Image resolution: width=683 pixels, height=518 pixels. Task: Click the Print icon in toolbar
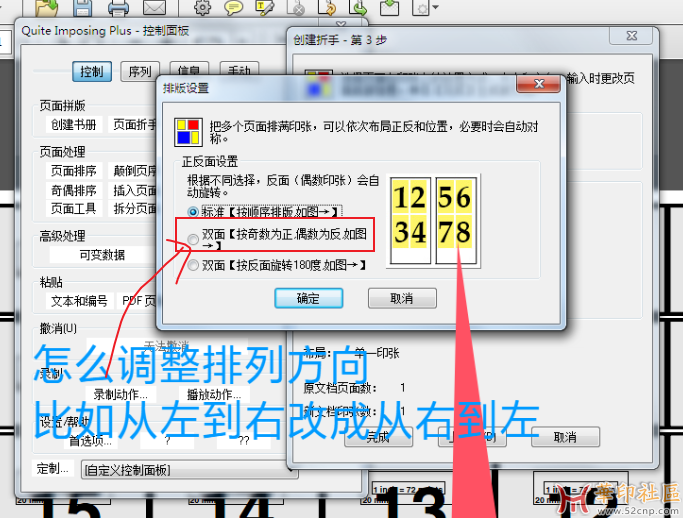[119, 8]
